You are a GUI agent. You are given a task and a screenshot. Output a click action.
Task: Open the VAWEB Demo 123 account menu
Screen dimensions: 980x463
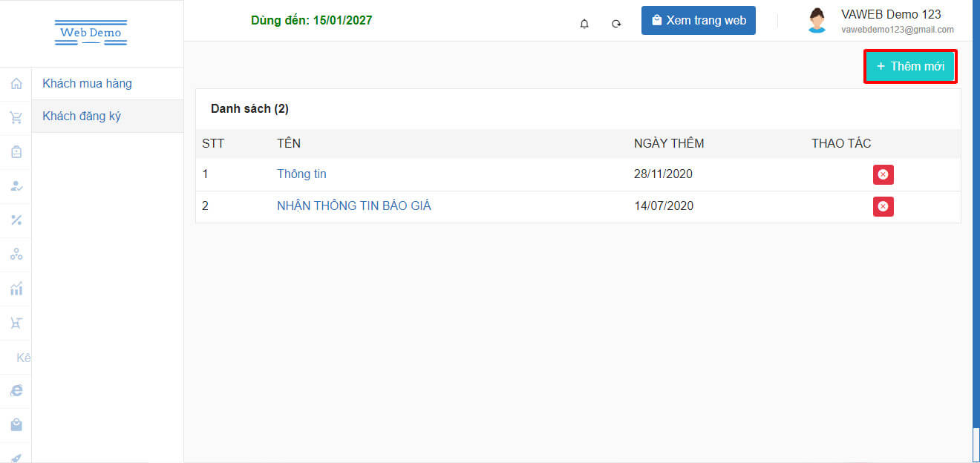pyautogui.click(x=881, y=21)
